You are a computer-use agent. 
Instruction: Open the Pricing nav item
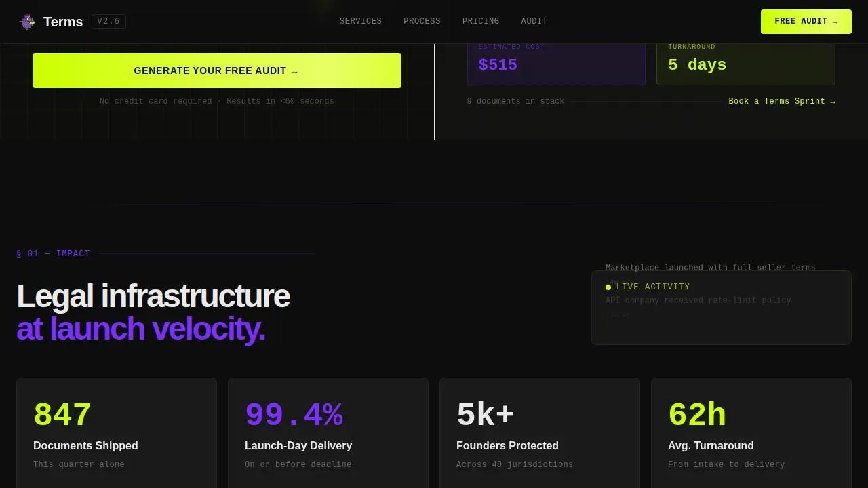point(481,22)
